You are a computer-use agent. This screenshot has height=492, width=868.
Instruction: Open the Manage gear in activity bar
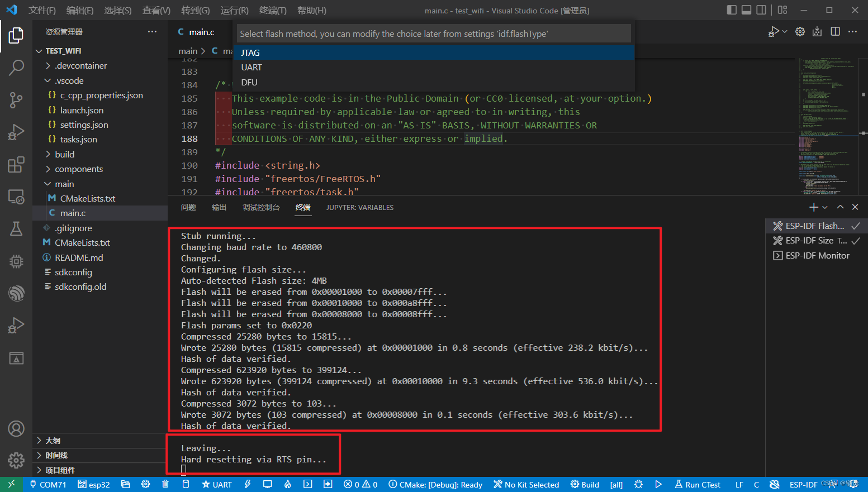pos(16,460)
